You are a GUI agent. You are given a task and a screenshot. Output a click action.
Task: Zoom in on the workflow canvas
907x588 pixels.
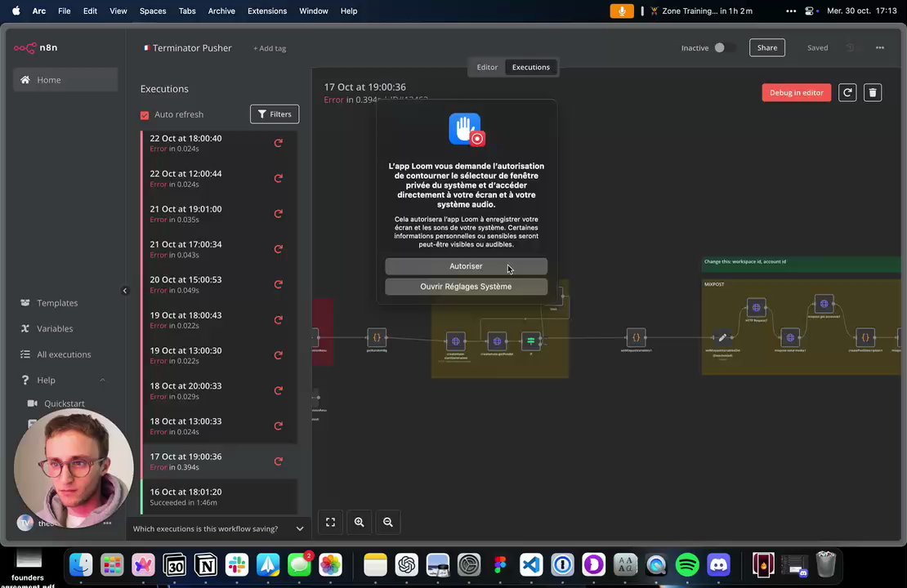[360, 522]
